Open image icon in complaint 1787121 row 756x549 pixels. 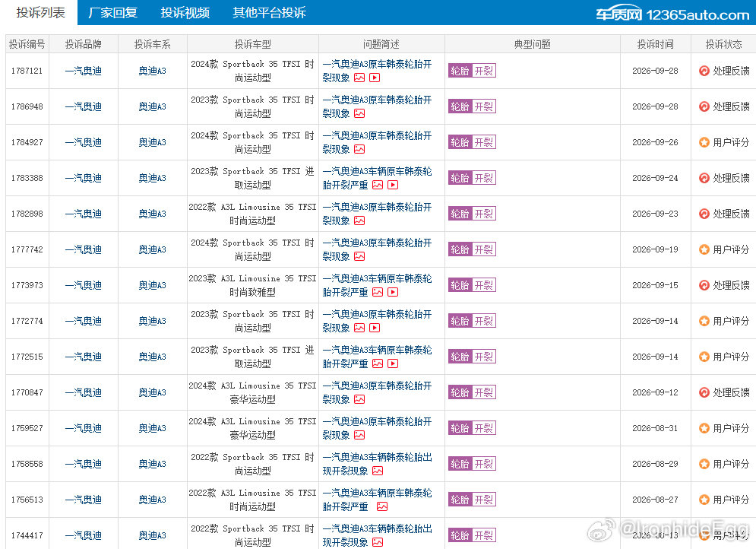pos(359,78)
